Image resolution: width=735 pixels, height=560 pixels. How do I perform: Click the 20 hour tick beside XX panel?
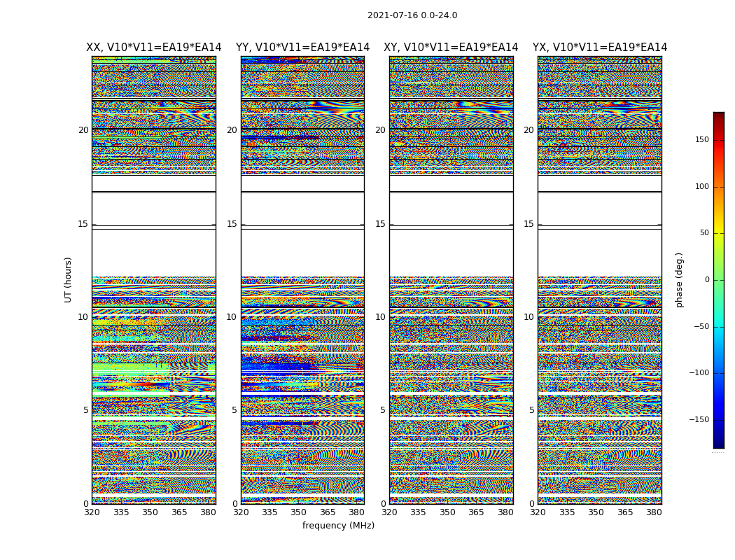(83, 130)
